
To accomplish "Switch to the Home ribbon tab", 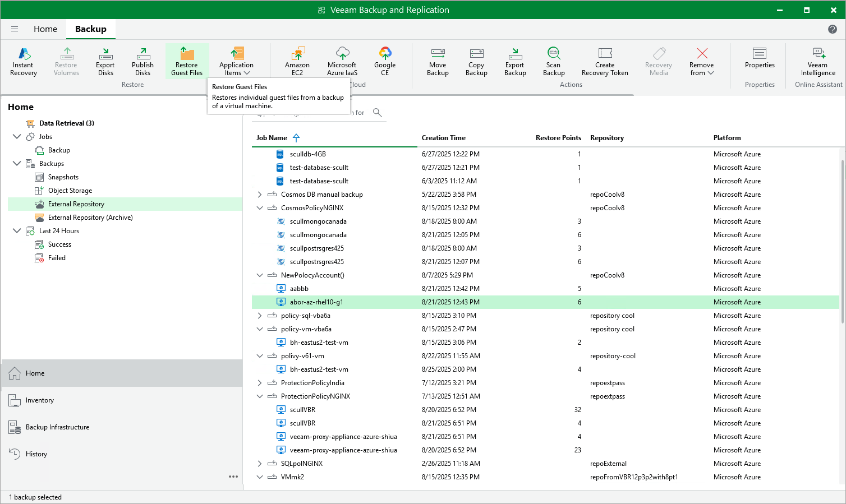I will pos(45,29).
